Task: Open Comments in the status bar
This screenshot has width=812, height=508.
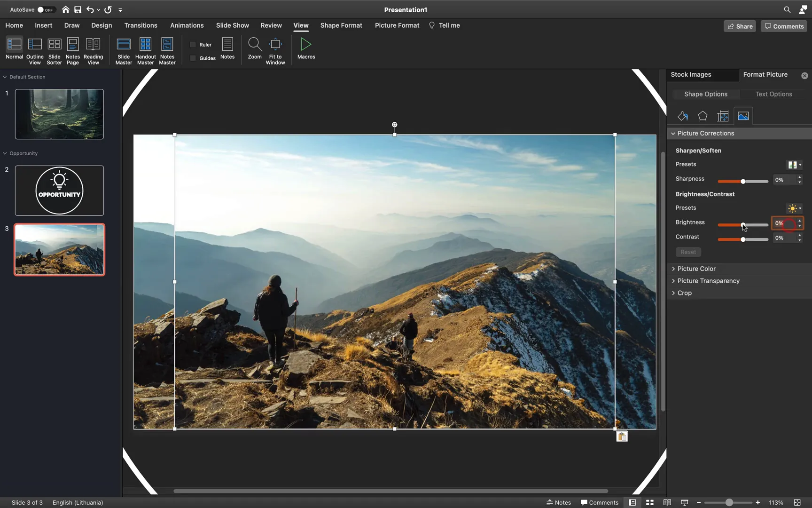Action: coord(600,502)
